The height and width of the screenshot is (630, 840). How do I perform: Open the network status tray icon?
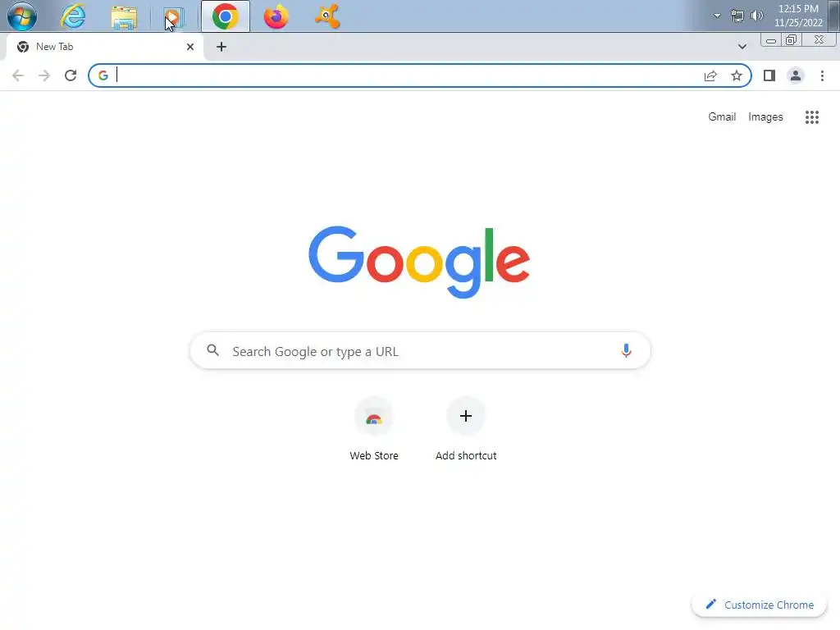click(737, 16)
